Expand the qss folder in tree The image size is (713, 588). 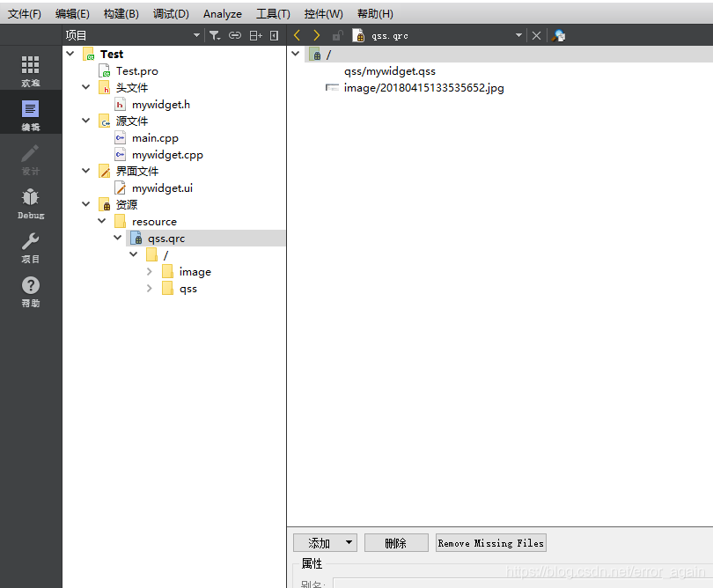[x=149, y=289]
